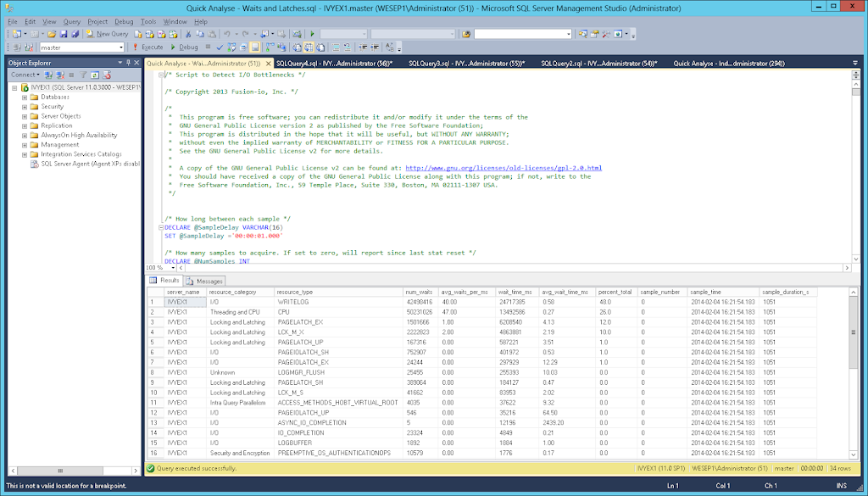Click the Undo arrow icon

(x=227, y=34)
